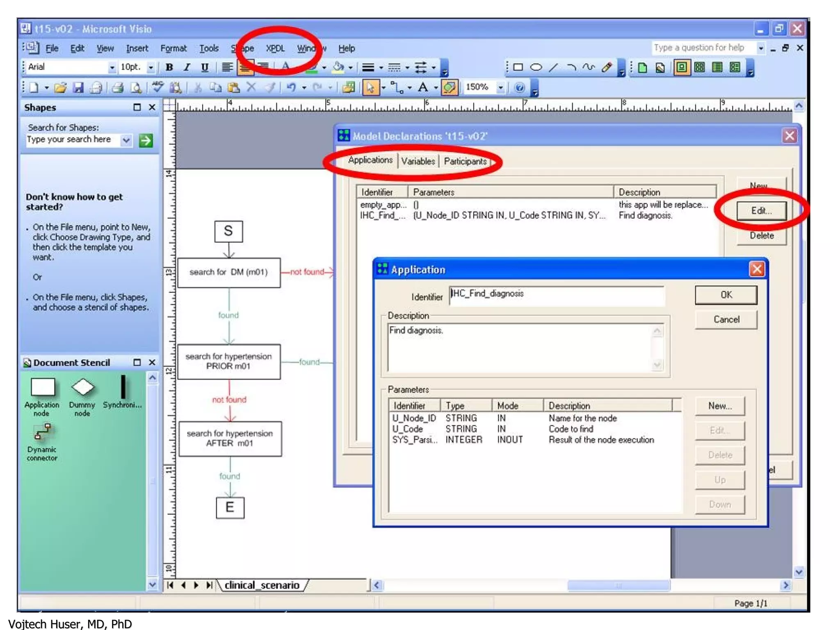Click the Save diskette icon
This screenshot has width=840, height=630.
pos(78,87)
